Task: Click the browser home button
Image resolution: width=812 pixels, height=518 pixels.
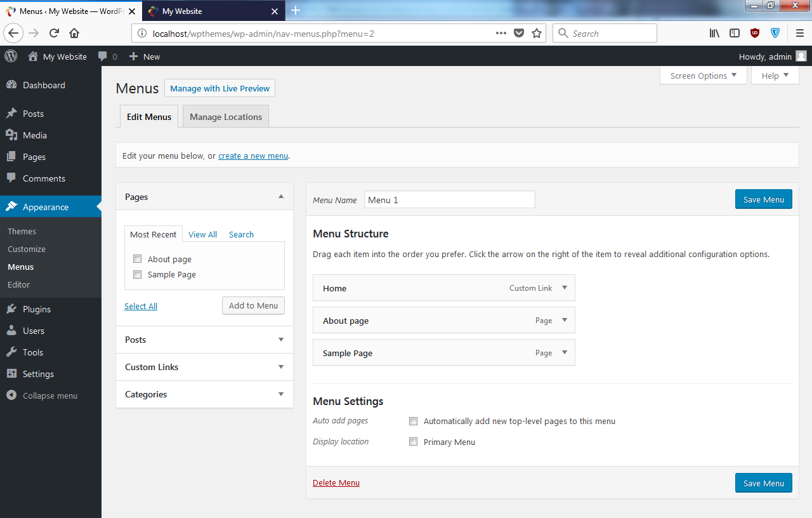Action: coord(74,34)
